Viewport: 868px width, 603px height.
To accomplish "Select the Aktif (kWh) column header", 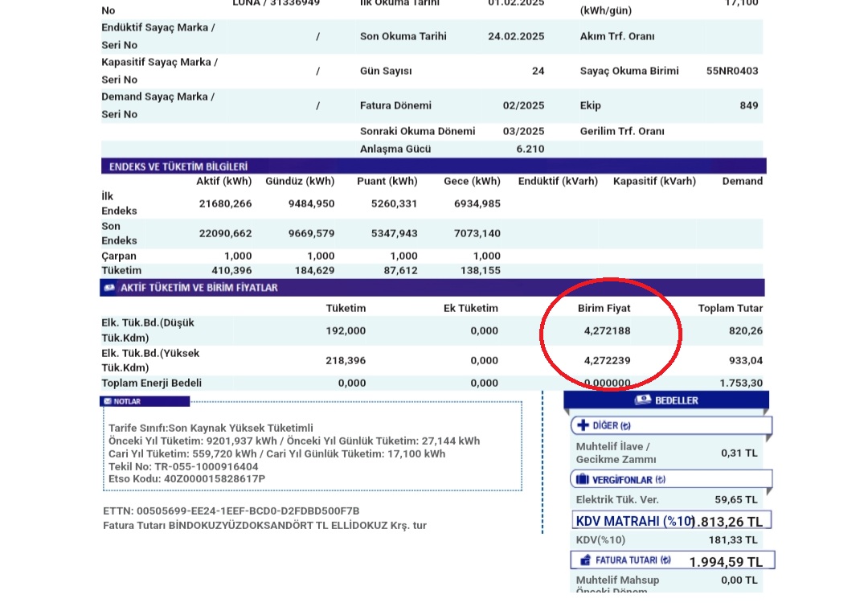I will point(223,181).
